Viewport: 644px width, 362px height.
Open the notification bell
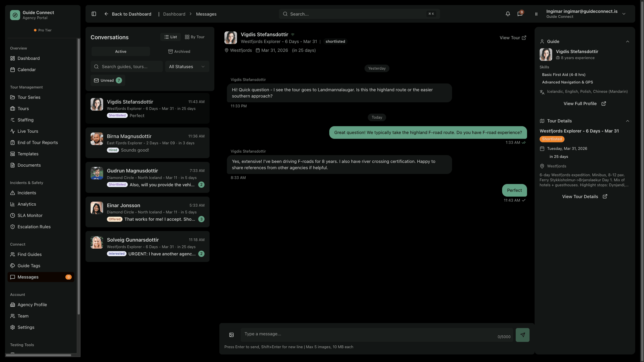[x=508, y=14]
